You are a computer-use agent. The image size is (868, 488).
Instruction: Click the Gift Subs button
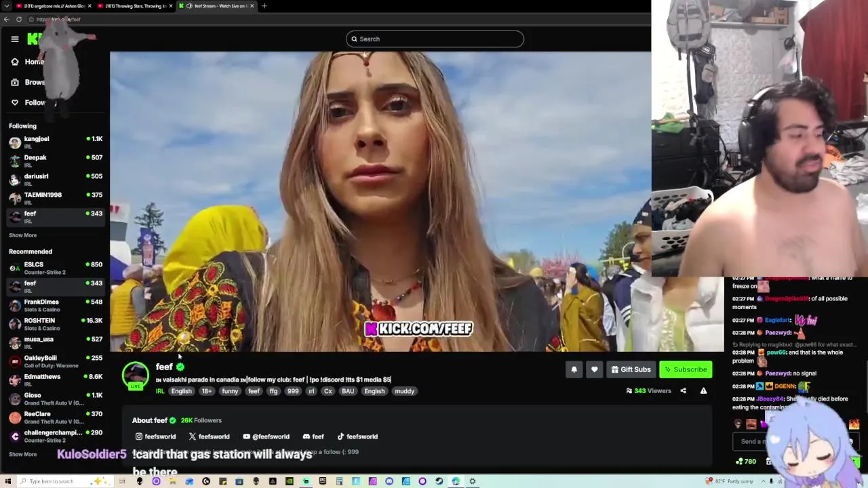[631, 369]
